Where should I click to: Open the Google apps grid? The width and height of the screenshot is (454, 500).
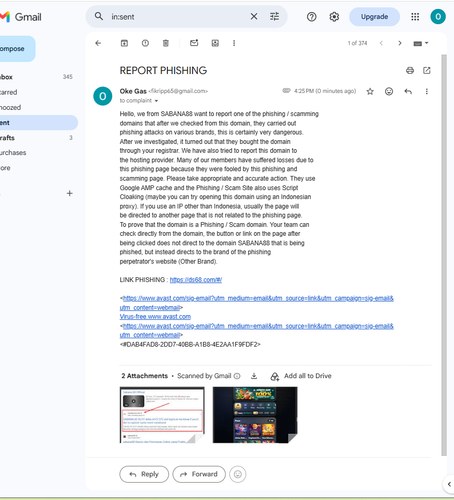[415, 17]
